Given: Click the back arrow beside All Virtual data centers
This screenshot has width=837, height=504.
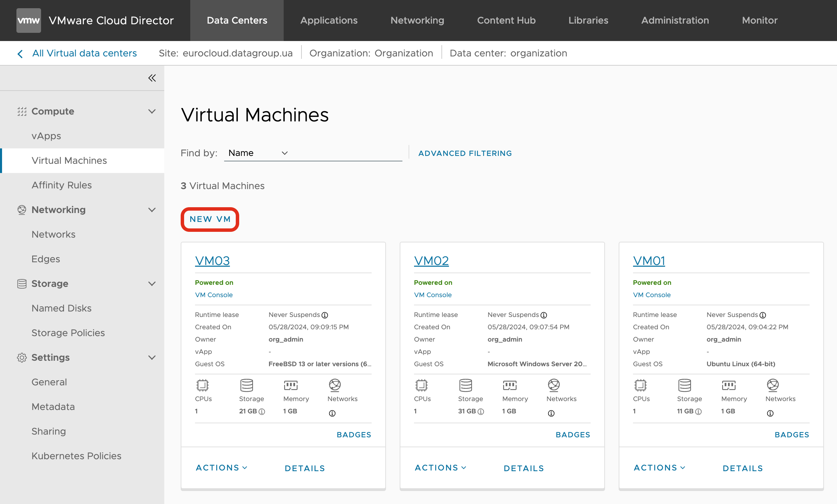Looking at the screenshot, I should [20, 54].
